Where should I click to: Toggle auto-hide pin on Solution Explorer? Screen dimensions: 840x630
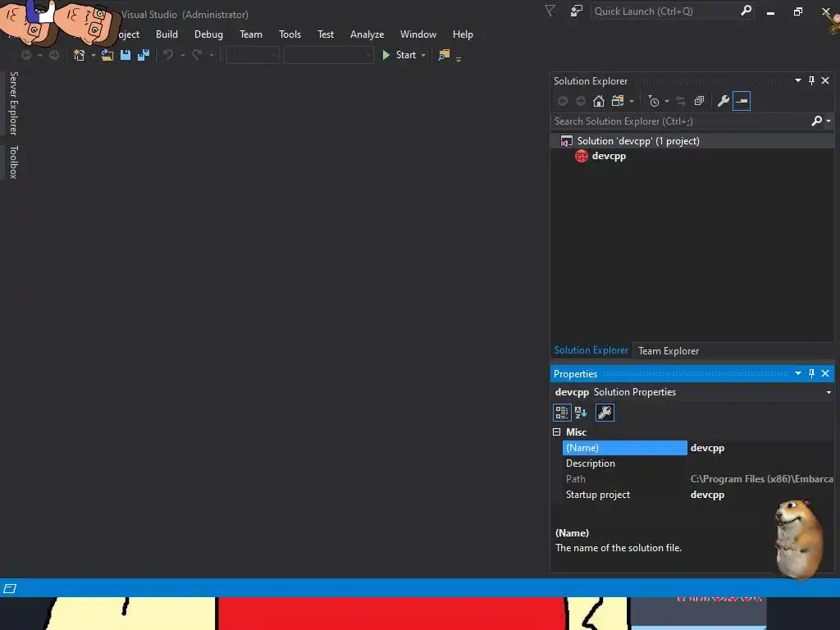coord(811,80)
